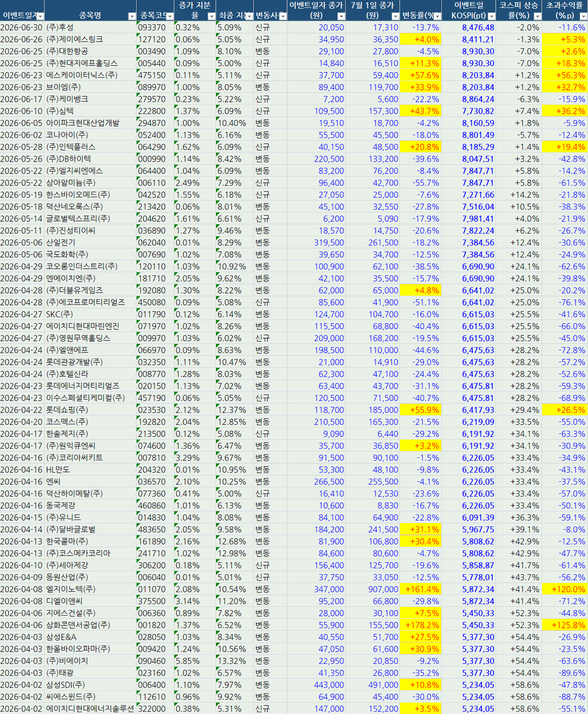
Task: Open the 코스피 상승률(%) filter dropdown
Action: [x=537, y=17]
